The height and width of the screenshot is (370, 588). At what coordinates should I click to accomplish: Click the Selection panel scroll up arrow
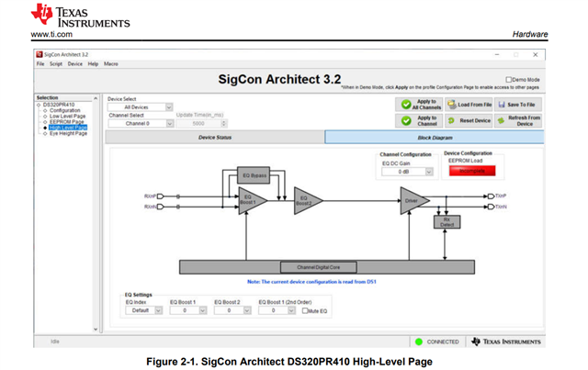96,98
